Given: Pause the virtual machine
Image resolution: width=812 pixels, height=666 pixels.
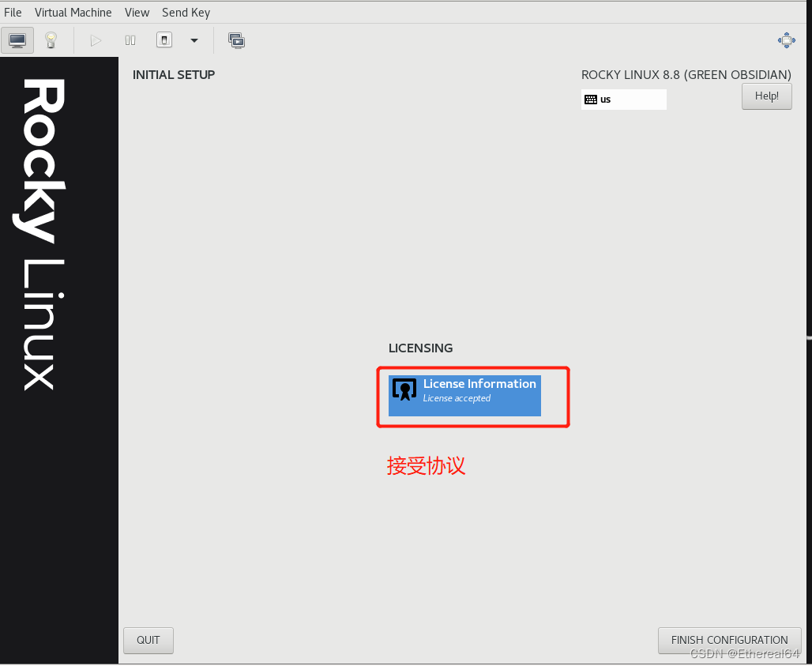Looking at the screenshot, I should (130, 40).
